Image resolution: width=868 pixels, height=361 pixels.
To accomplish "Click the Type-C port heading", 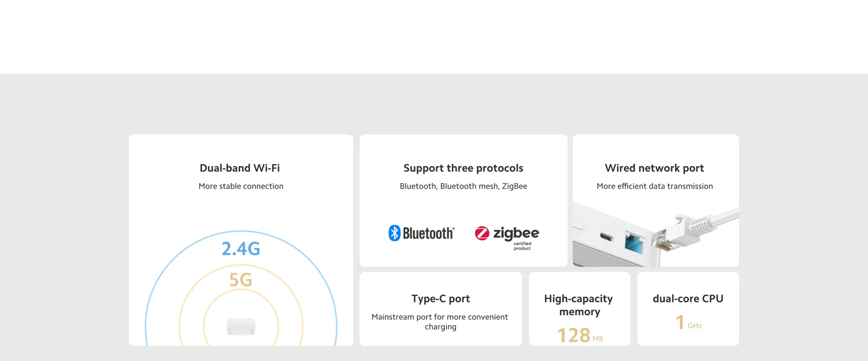I will [x=441, y=299].
